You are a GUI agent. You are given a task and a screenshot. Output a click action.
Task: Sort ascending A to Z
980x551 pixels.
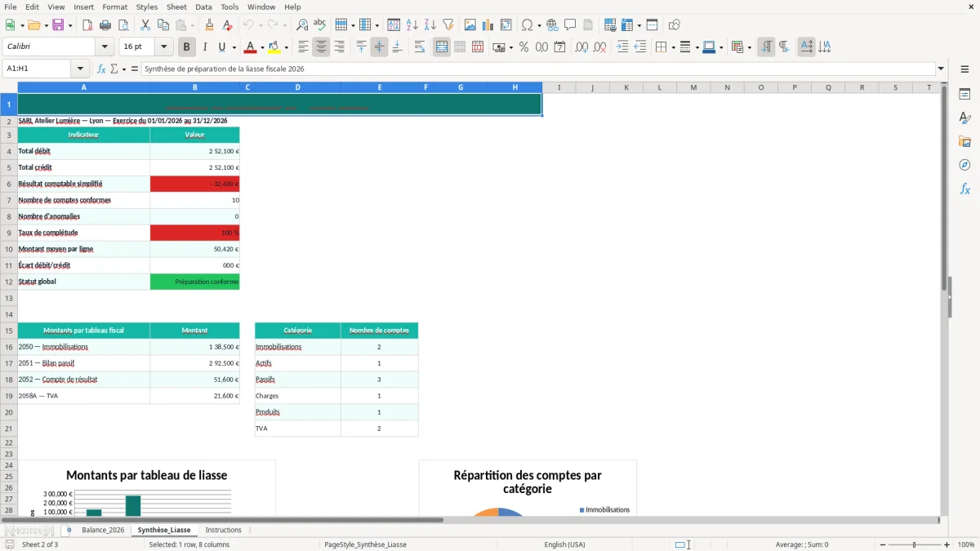click(412, 25)
